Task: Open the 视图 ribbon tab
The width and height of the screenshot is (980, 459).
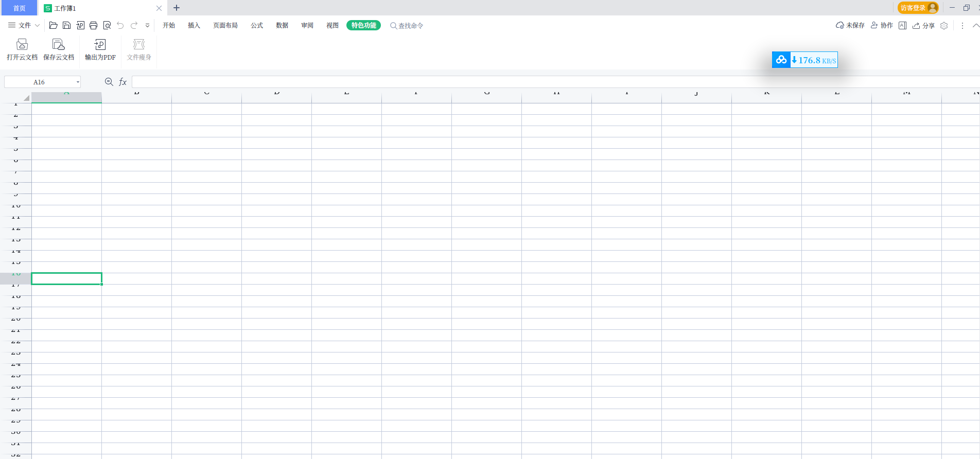Action: pyautogui.click(x=332, y=25)
